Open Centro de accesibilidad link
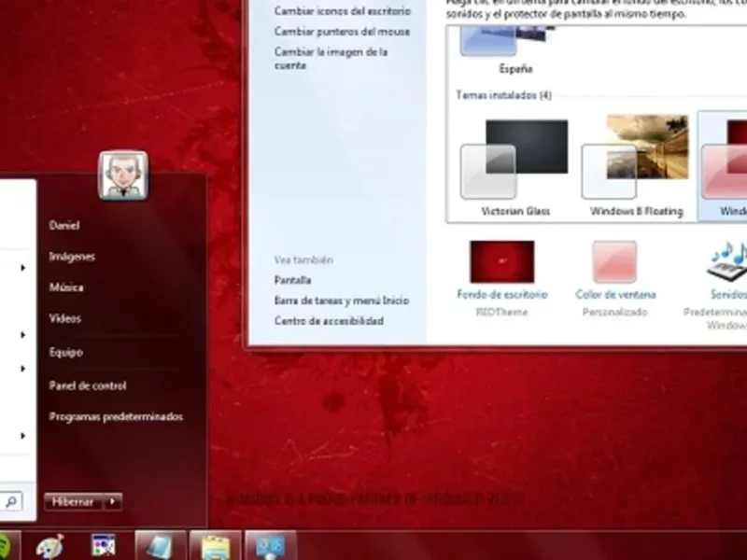This screenshot has width=747, height=560. (x=329, y=321)
